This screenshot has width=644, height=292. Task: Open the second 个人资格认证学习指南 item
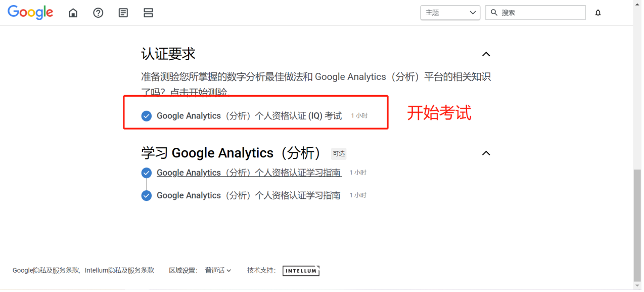click(x=249, y=195)
